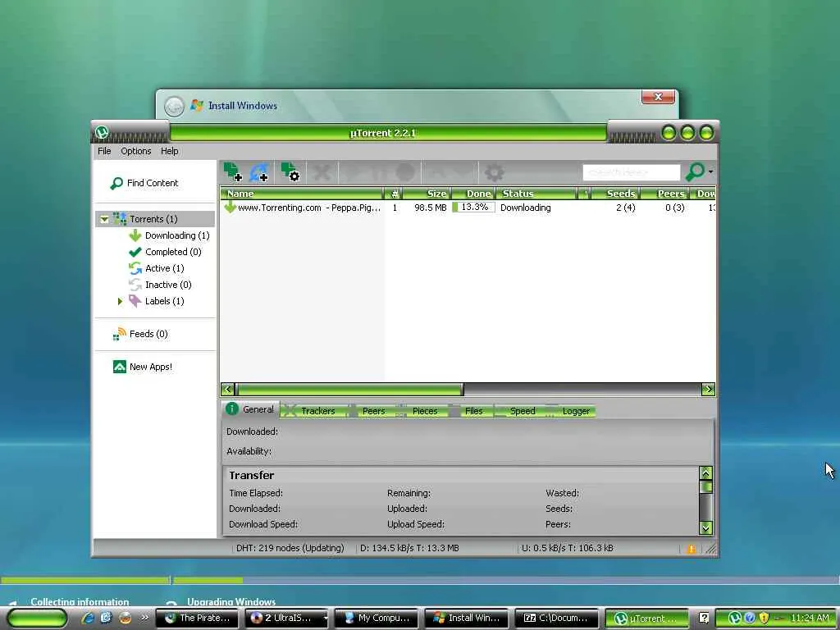Select the www.Torrenting.com Peppa.Pig torrent row

pos(467,208)
